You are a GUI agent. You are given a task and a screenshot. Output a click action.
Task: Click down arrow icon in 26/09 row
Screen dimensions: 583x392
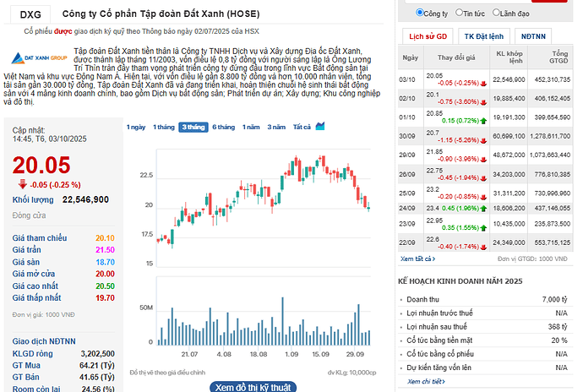point(483,178)
